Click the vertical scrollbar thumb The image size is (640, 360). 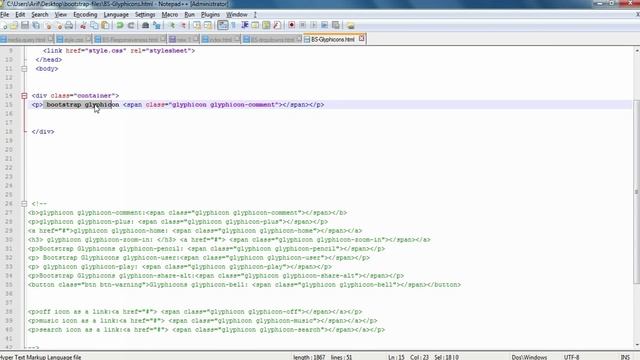(636, 192)
